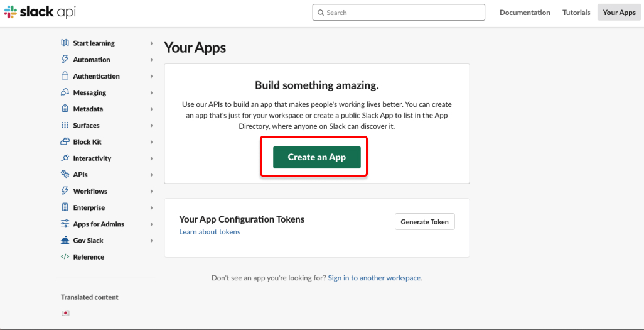Open Metadata in the sidebar

click(88, 109)
